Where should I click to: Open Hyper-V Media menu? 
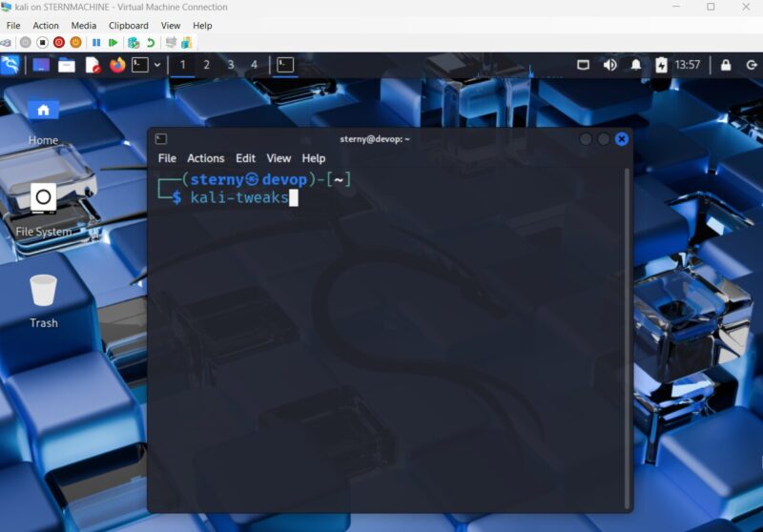click(x=84, y=26)
